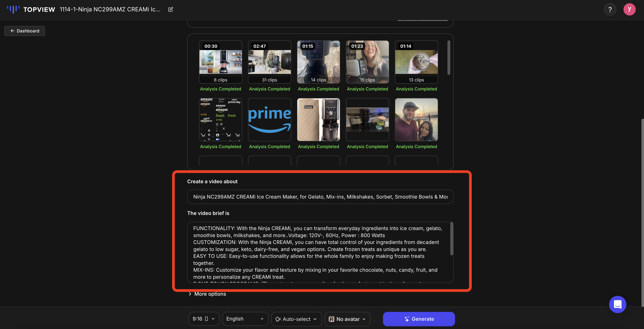This screenshot has height=329, width=644.
Task: Click the Generate button
Action: [x=419, y=319]
